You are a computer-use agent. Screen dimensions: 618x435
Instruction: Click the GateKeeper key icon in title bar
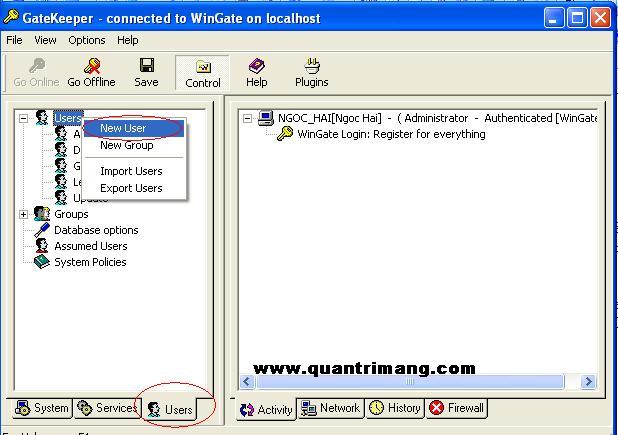point(11,17)
